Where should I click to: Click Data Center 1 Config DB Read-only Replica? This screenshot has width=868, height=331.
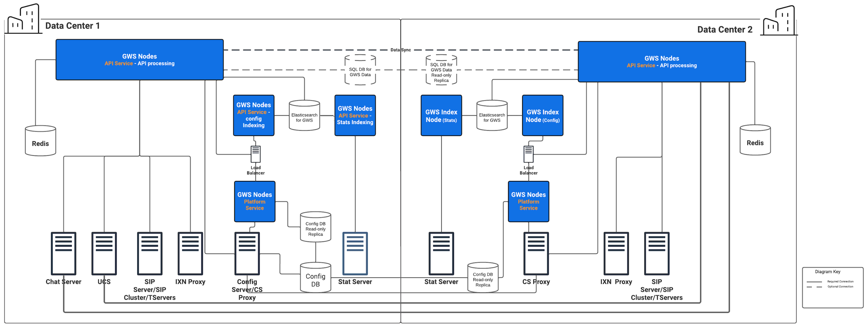(x=315, y=227)
